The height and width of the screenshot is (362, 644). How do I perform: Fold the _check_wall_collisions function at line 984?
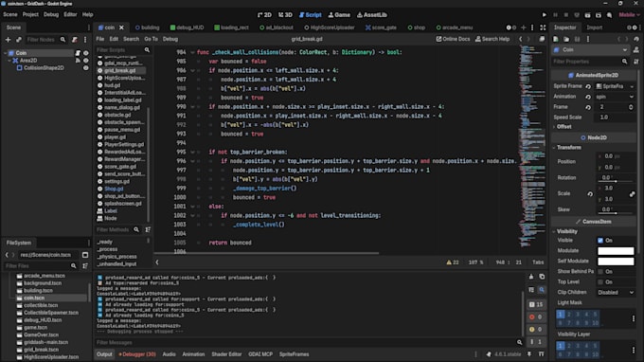coord(192,52)
